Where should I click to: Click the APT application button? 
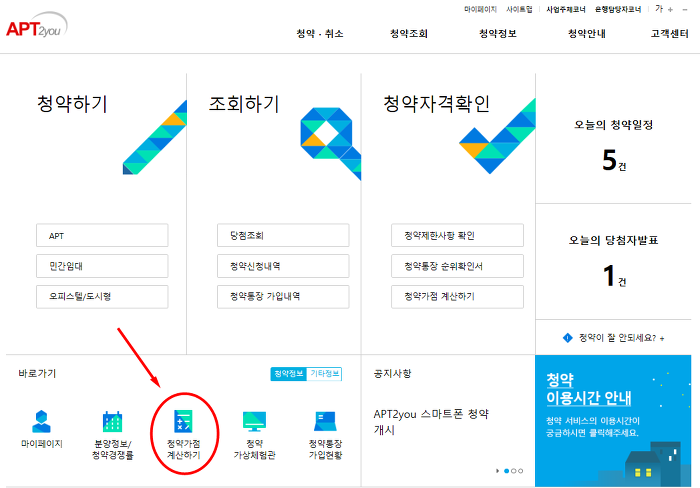point(102,235)
